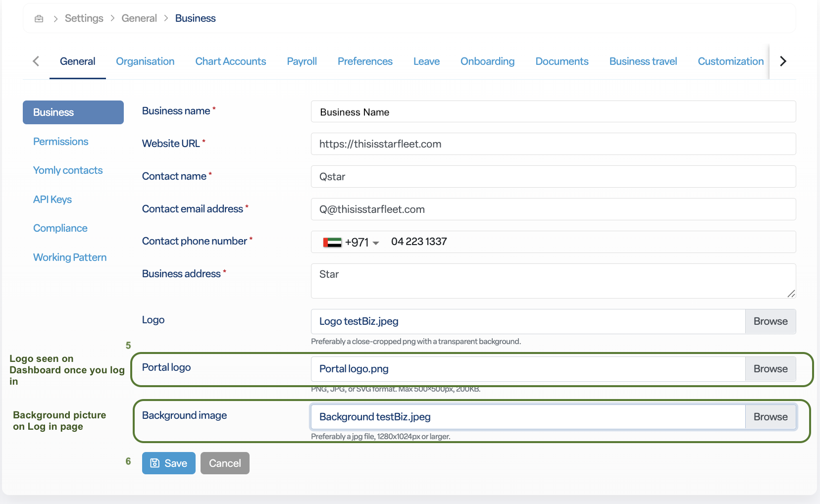
Task: Browse for a Portal logo file
Action: pyautogui.click(x=770, y=369)
